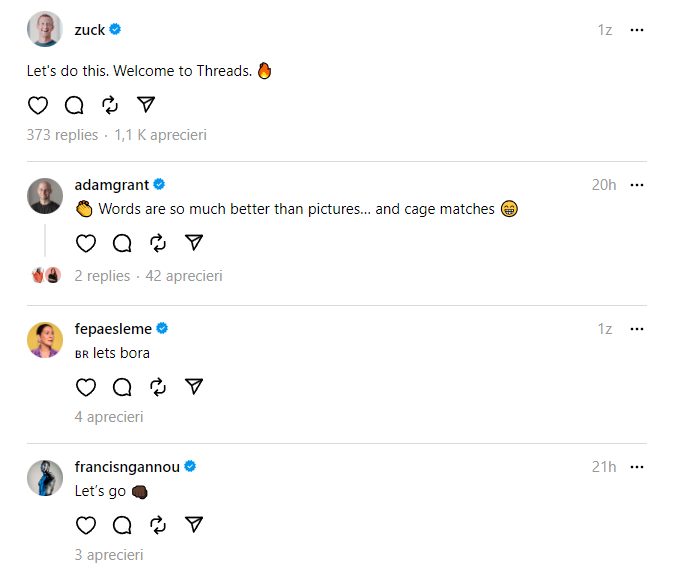Screen dimensions: 699x578
Task: Share francisngannou's Let's go reply
Action: tap(194, 525)
